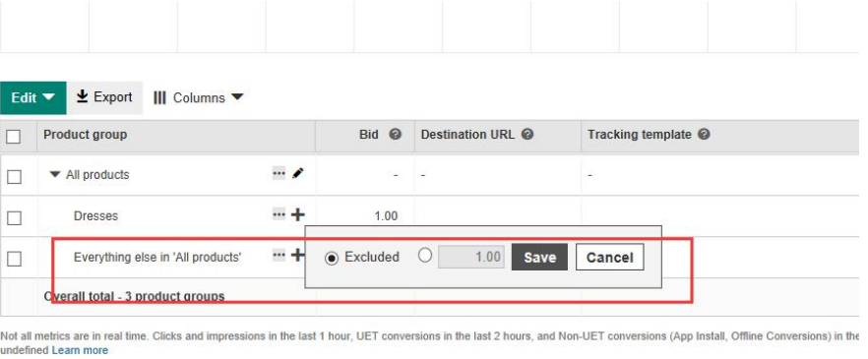This screenshot has height=359, width=868.
Task: Collapse the All products tree node
Action: [x=54, y=174]
